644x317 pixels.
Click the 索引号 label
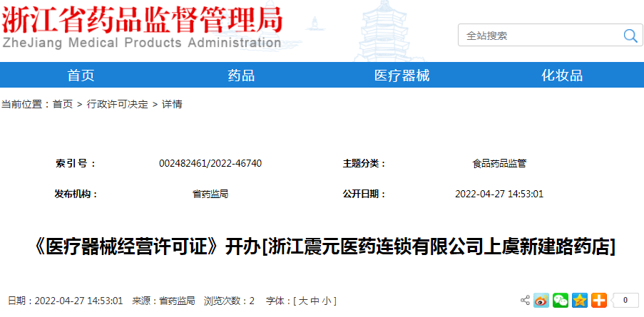(x=76, y=164)
